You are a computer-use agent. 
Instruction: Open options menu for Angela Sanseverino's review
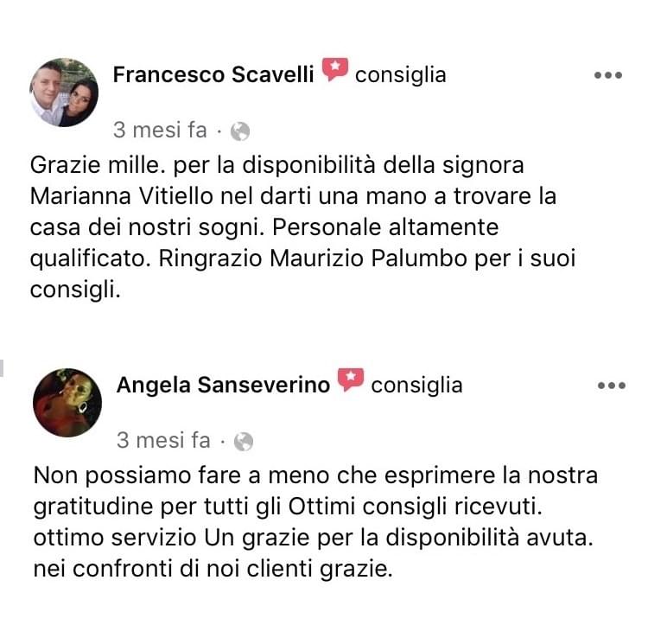point(612,386)
